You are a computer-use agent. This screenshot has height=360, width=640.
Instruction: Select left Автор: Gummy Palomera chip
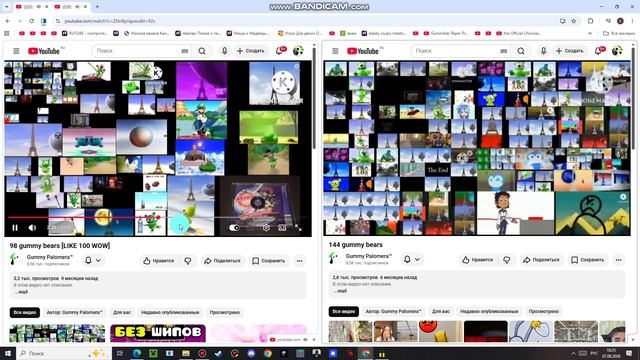(x=74, y=312)
